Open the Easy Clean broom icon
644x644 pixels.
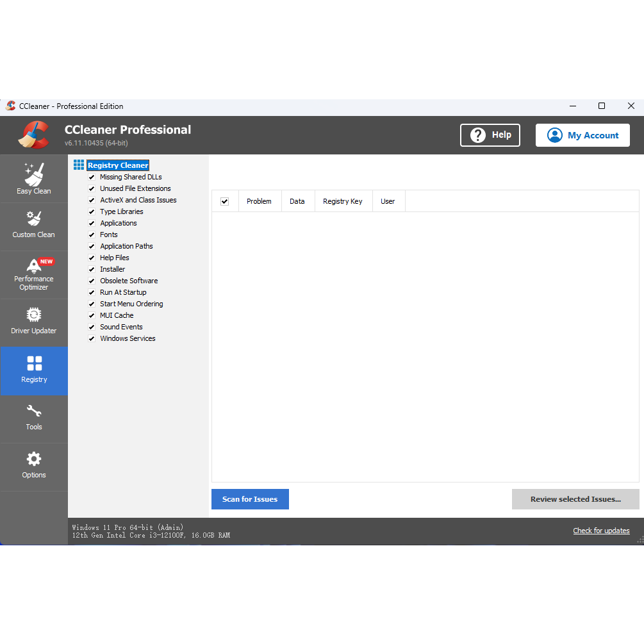[34, 174]
